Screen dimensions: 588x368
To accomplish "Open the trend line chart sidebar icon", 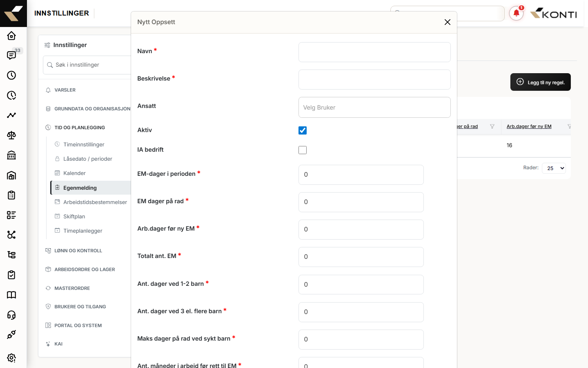I will tap(11, 115).
